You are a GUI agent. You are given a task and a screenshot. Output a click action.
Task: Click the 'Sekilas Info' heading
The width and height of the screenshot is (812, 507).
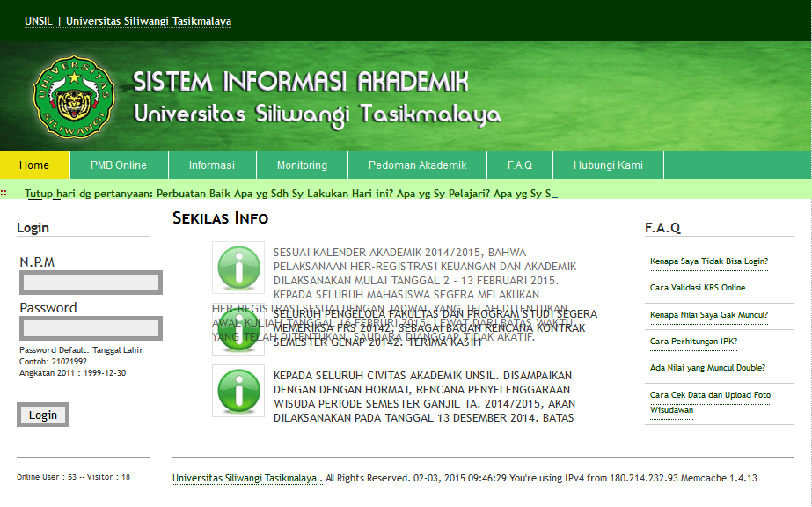coord(221,218)
